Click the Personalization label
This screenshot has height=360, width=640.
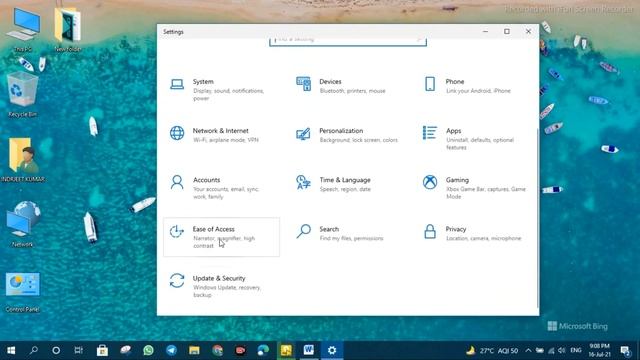point(341,131)
